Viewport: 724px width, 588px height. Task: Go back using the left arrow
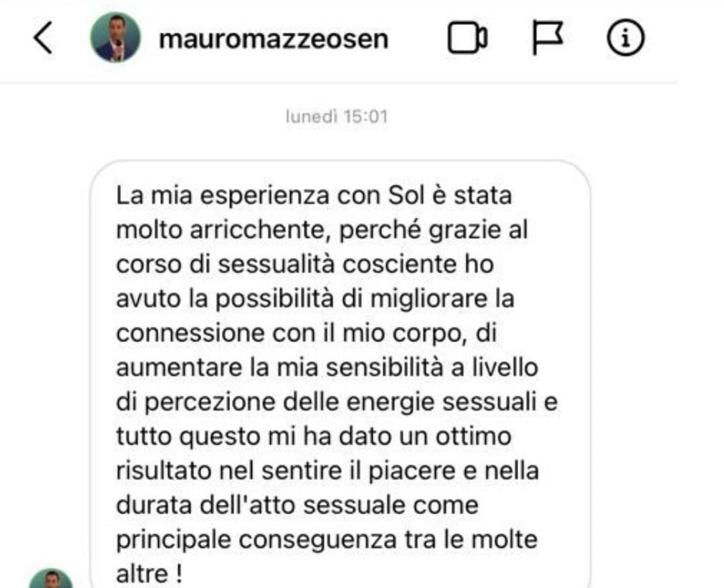pyautogui.click(x=42, y=38)
